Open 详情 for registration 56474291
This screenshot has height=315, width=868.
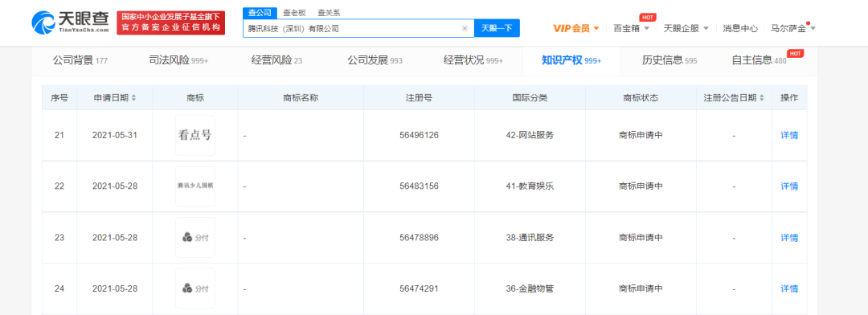coord(789,288)
